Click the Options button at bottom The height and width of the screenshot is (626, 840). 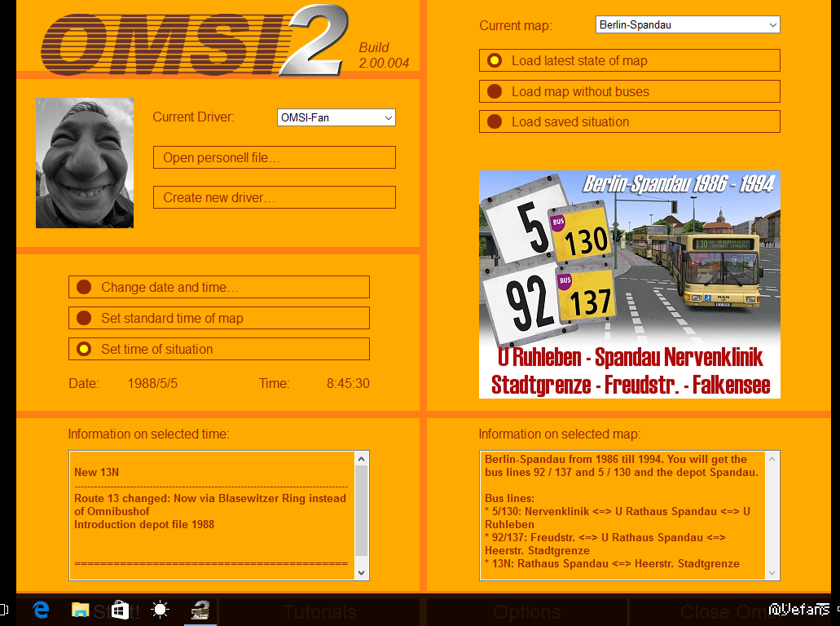click(527, 611)
